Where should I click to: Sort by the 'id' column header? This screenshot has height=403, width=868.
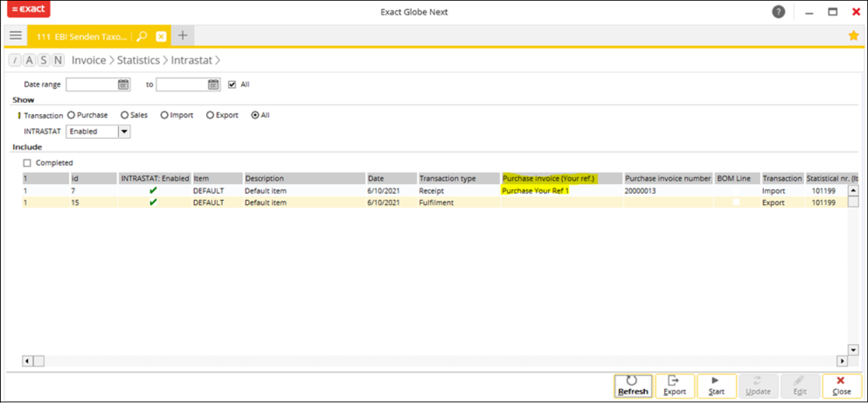pyautogui.click(x=94, y=178)
